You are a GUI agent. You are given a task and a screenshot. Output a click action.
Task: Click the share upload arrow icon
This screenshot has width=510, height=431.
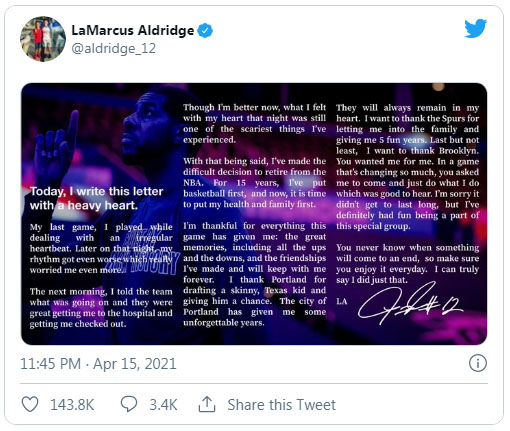[207, 404]
